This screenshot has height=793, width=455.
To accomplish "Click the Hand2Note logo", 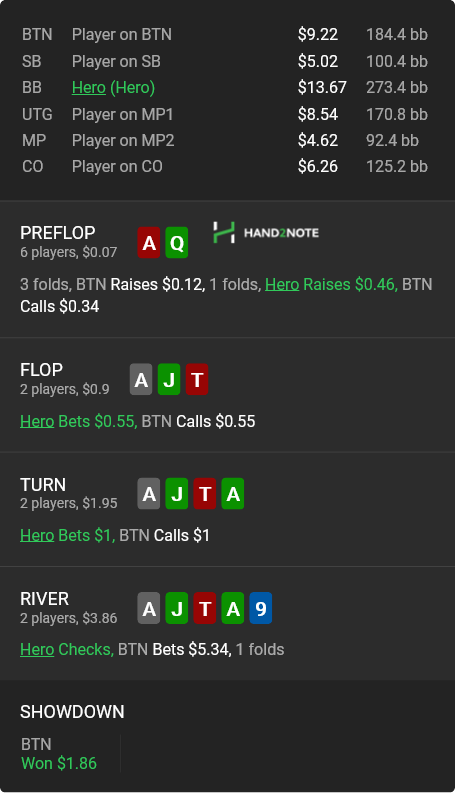I will click(x=266, y=233).
